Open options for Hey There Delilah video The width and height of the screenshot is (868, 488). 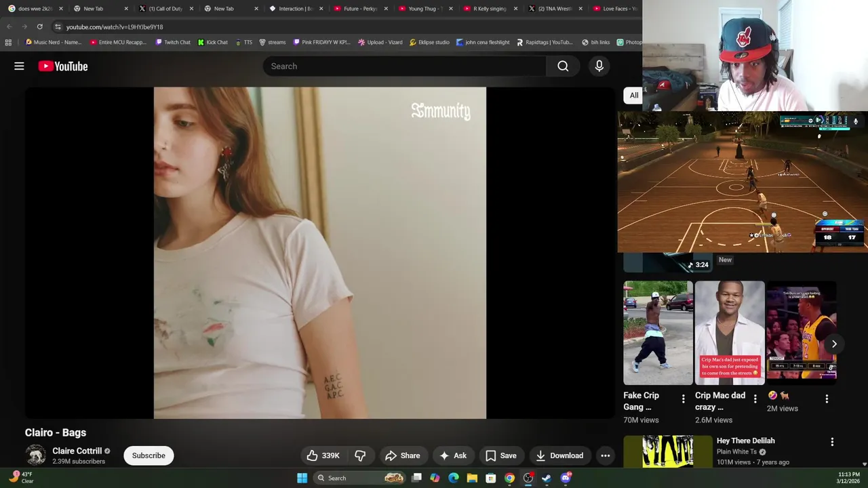(832, 442)
